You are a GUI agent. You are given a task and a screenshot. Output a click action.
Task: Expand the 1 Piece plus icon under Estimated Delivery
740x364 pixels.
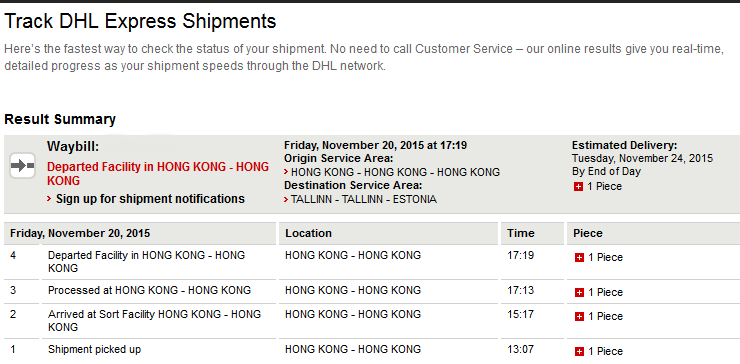pyautogui.click(x=578, y=187)
